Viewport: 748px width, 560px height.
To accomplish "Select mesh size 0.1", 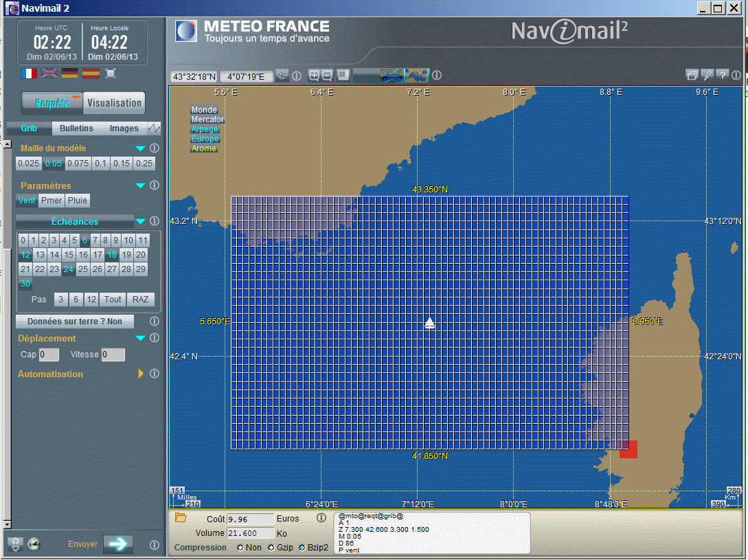I will click(100, 164).
